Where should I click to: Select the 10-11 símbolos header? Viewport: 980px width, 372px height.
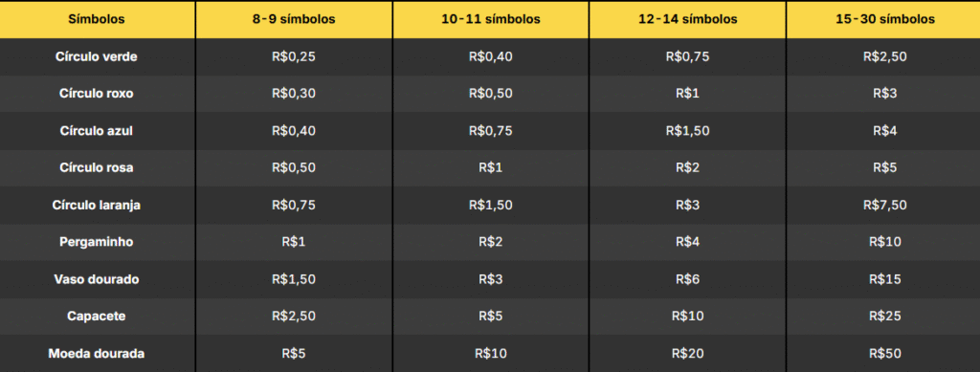click(491, 19)
